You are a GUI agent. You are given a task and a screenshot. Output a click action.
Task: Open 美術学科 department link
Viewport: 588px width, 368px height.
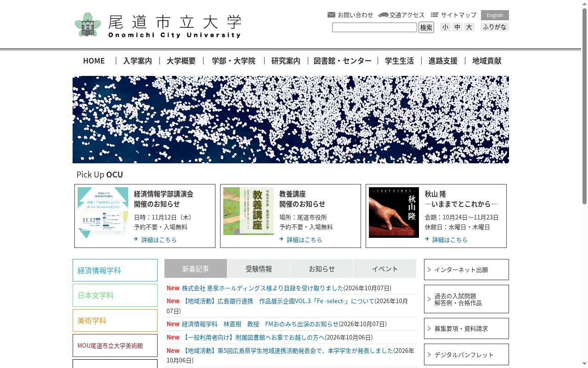click(115, 321)
